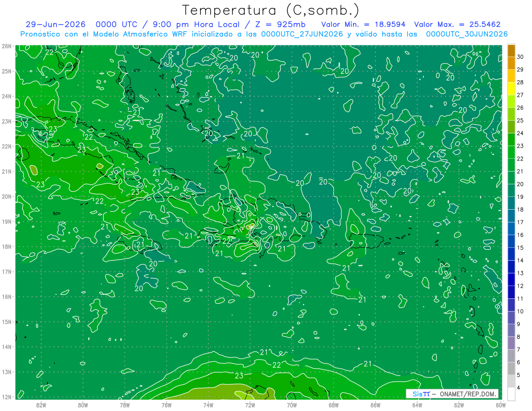Click the '60W' longitude axis label
The width and height of the screenshot is (532, 411).
501,405
